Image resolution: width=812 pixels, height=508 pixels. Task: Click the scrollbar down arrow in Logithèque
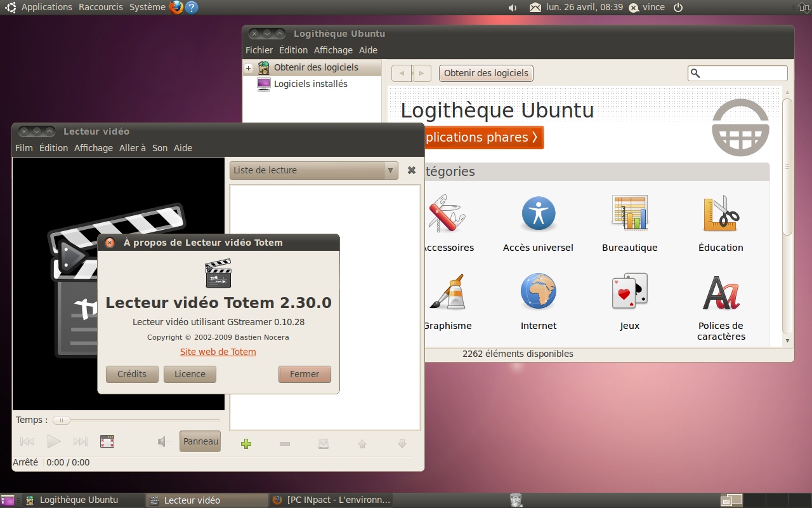(787, 341)
